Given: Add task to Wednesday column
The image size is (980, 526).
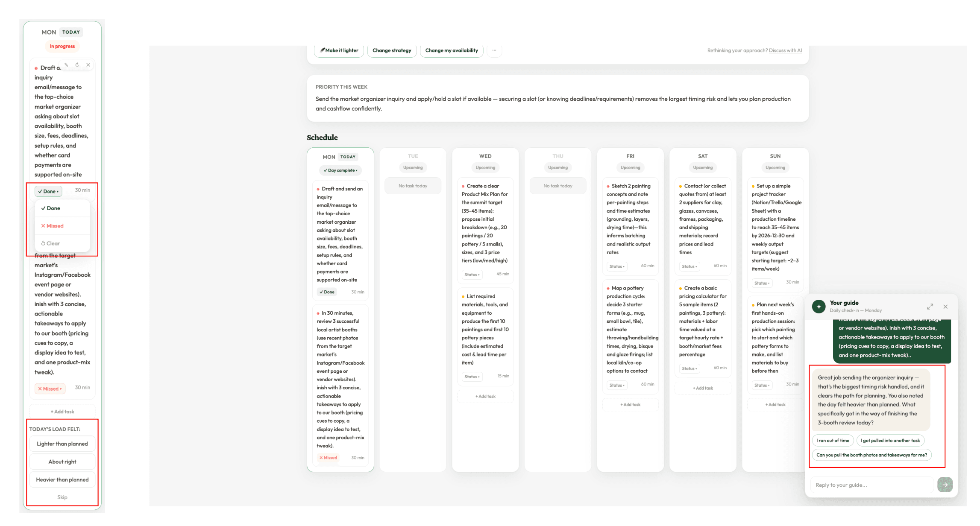Looking at the screenshot, I should point(485,396).
